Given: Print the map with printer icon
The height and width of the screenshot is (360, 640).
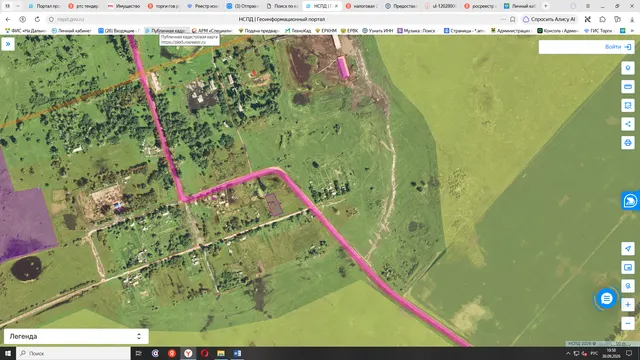Looking at the screenshot, I should (x=628, y=143).
